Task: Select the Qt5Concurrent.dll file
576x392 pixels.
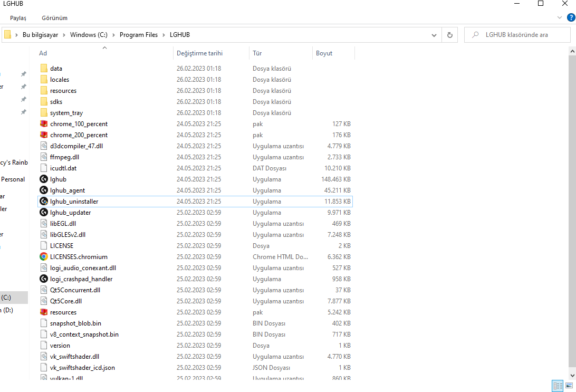Action: (x=195, y=290)
